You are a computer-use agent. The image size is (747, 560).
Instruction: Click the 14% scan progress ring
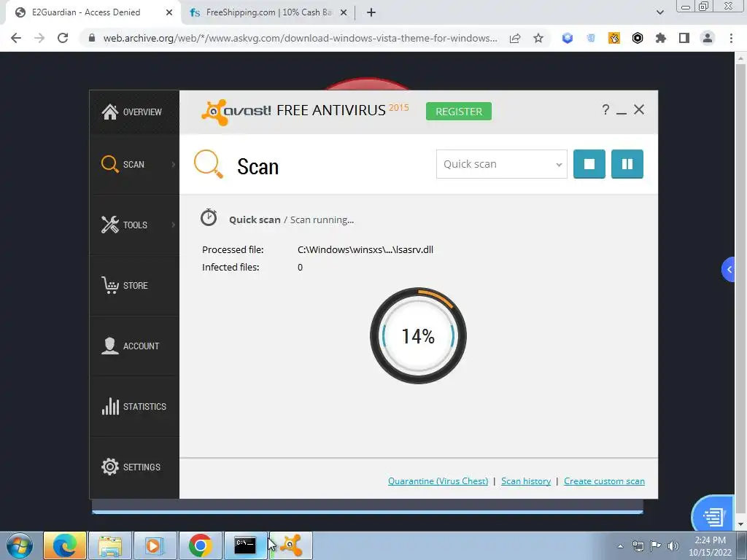tap(418, 335)
